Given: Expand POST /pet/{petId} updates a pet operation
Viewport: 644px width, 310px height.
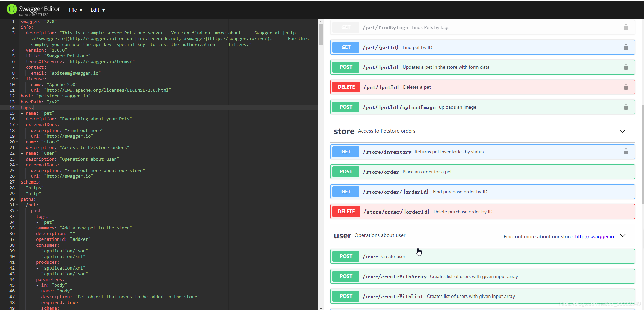Looking at the screenshot, I should point(482,67).
